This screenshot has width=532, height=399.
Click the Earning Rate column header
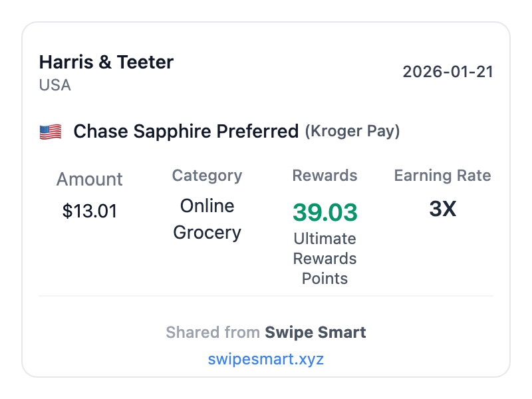[442, 176]
